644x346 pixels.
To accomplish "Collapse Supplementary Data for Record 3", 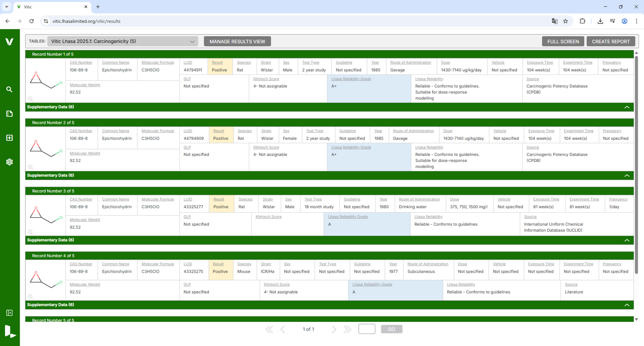I will coord(627,240).
